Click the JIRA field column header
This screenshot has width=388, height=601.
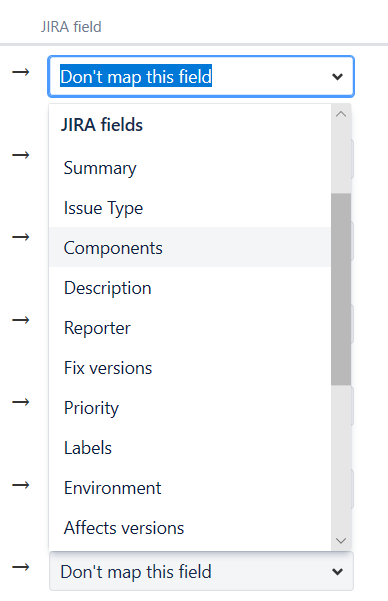tap(71, 27)
